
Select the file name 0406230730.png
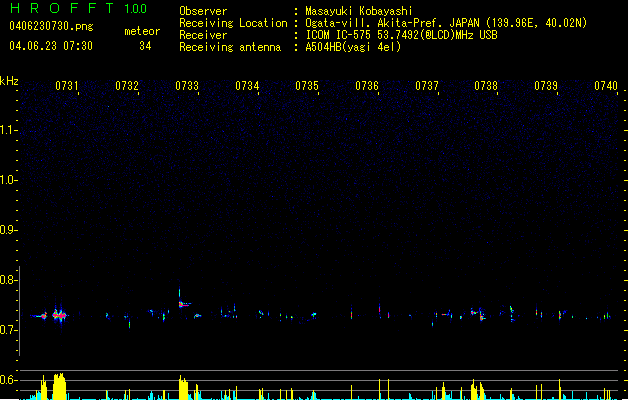[51, 26]
